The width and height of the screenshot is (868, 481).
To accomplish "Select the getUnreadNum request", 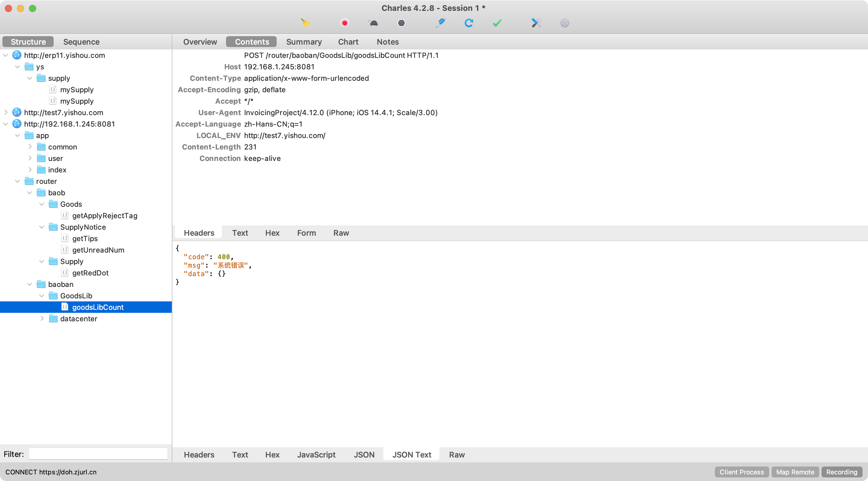I will (98, 250).
